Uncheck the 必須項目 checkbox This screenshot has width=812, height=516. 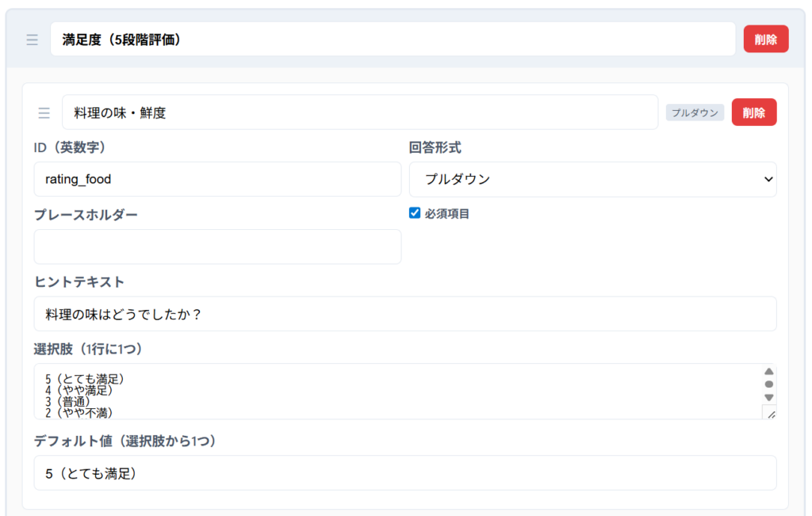pyautogui.click(x=415, y=213)
